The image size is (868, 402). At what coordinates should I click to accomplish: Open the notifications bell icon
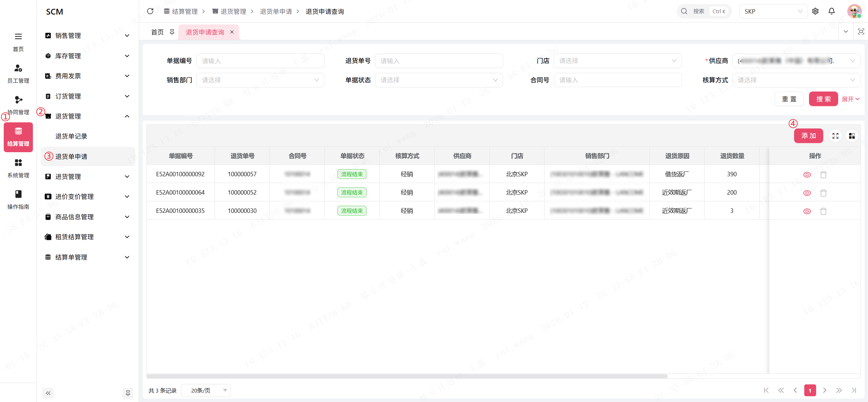pyautogui.click(x=831, y=11)
